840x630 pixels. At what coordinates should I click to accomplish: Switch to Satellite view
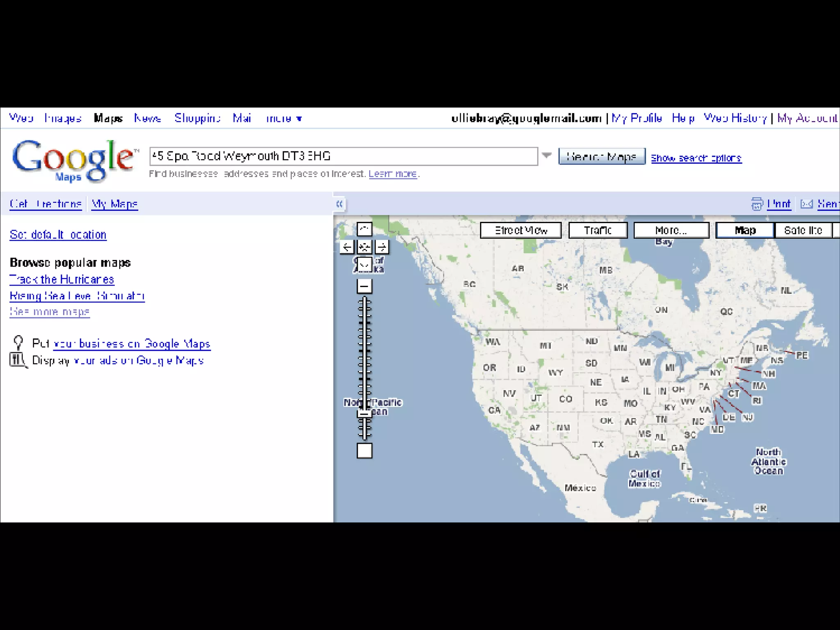coord(803,230)
